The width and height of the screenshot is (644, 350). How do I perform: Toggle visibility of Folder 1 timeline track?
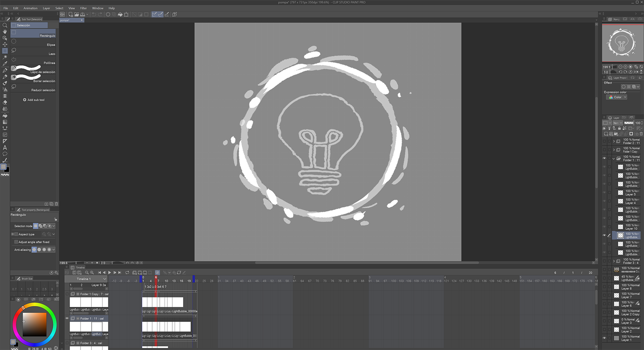[67, 318]
